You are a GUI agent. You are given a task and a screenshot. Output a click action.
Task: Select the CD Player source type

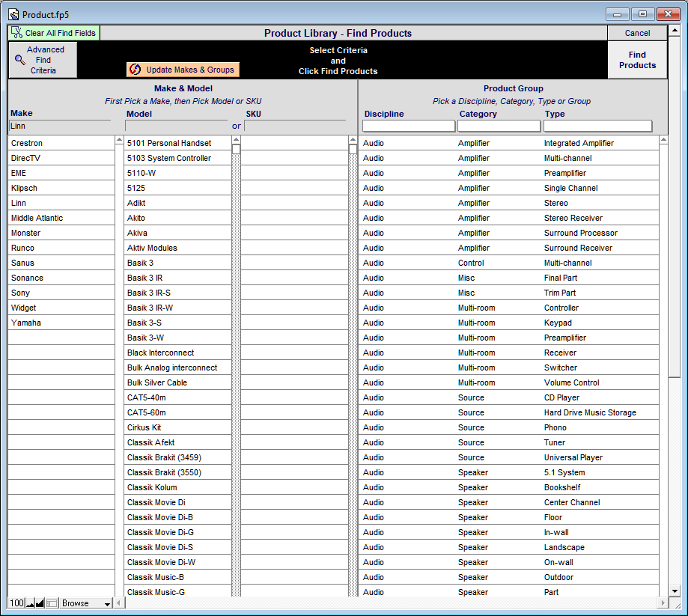[509, 397]
